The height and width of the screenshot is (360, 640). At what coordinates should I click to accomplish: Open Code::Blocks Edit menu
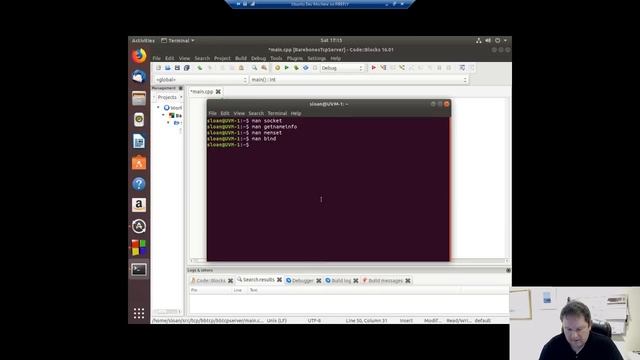point(169,58)
